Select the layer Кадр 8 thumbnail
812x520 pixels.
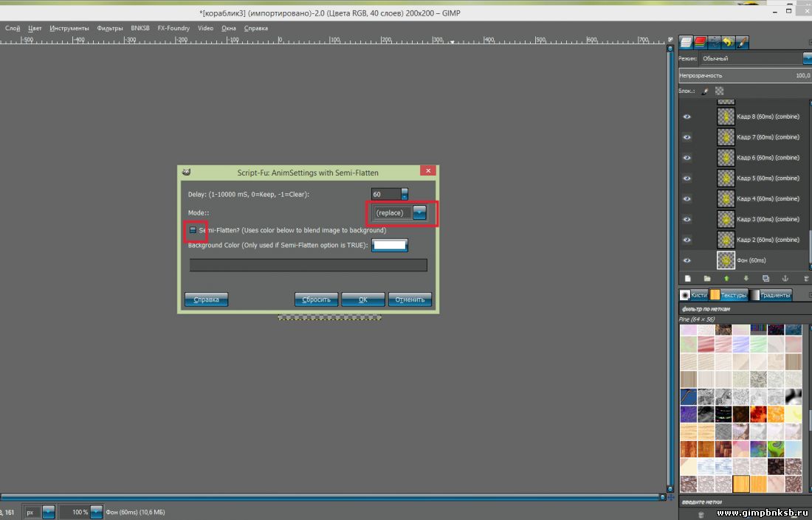point(726,117)
